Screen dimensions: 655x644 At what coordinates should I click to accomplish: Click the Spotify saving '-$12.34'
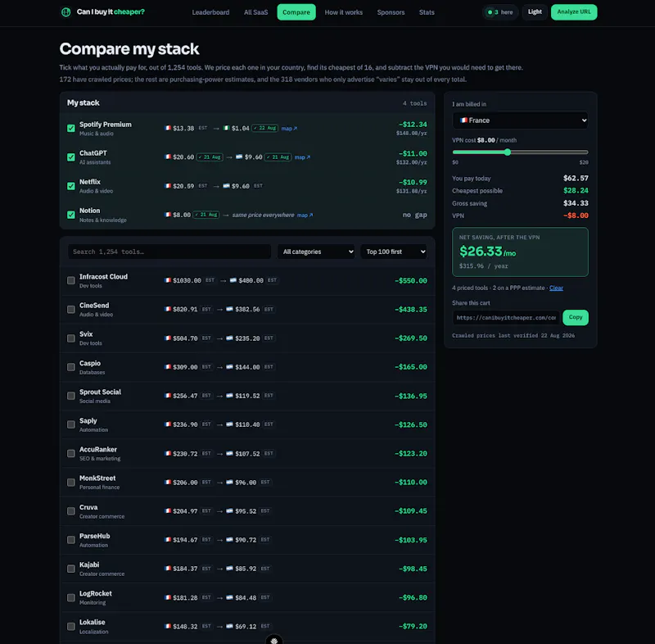tap(413, 125)
